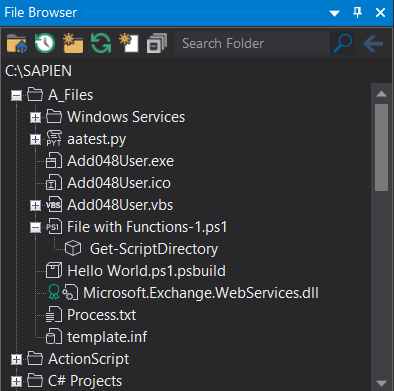Expand the Windows Services folder
This screenshot has width=394, height=391.
pyautogui.click(x=35, y=117)
